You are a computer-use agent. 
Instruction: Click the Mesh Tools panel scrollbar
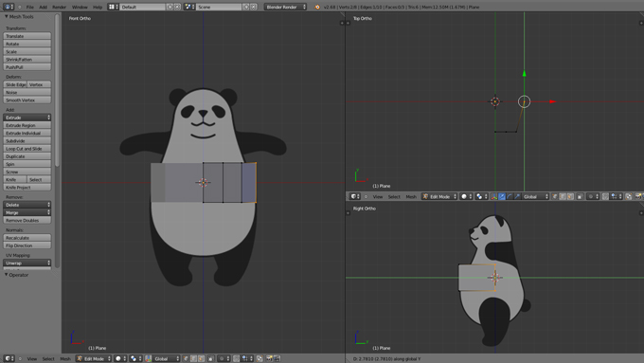(x=57, y=90)
